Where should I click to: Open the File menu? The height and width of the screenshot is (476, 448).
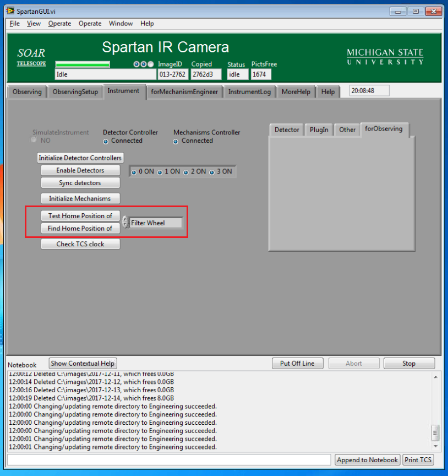coord(14,24)
